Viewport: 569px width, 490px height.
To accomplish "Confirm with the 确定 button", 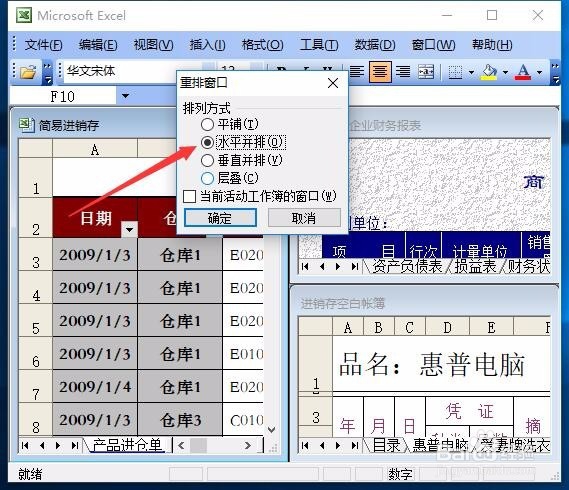I will click(220, 218).
